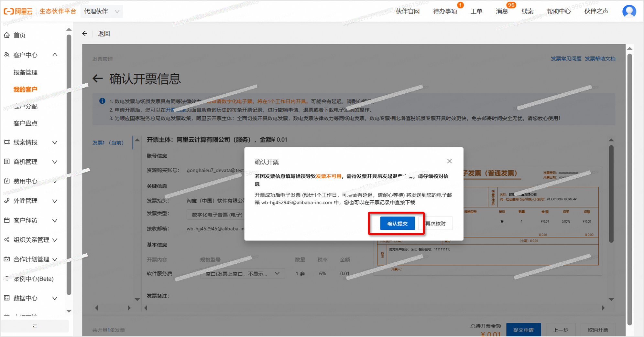This screenshot has height=337, width=644.
Task: Expand the 线索情报 menu chevron
Action: (x=55, y=142)
